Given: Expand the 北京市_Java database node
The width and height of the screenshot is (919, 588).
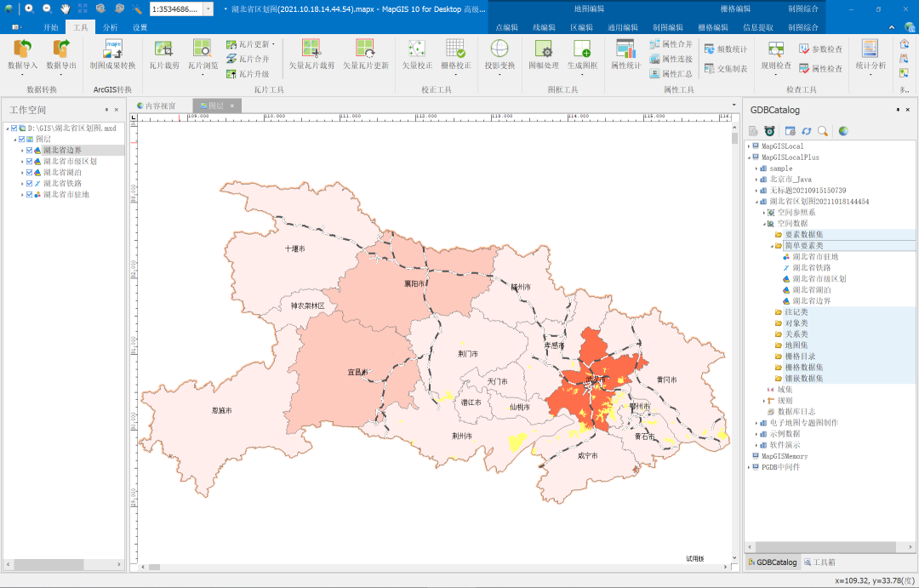Looking at the screenshot, I should coord(756,180).
